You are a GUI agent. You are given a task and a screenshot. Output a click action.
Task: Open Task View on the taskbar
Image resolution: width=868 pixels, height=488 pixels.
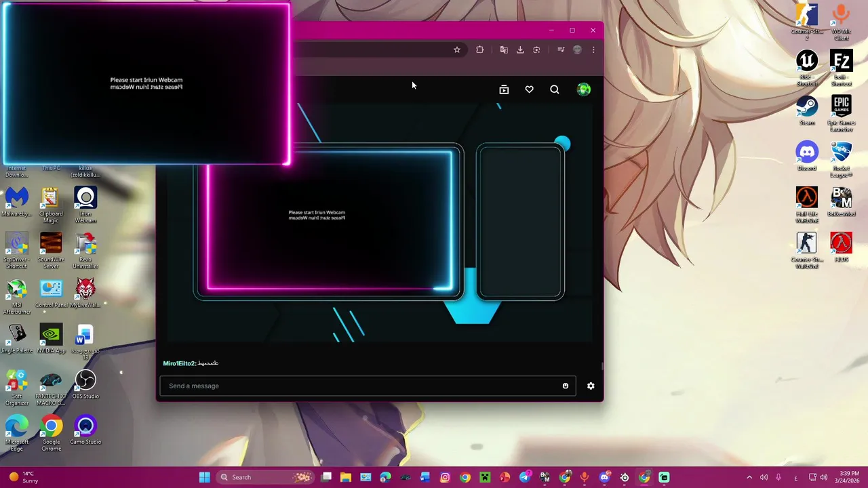[x=326, y=477]
